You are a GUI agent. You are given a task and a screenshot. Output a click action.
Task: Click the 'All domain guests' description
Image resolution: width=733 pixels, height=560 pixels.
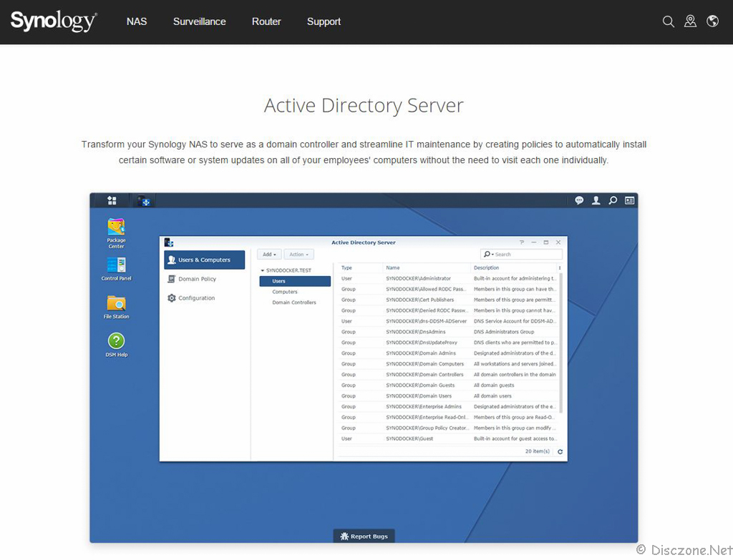494,385
